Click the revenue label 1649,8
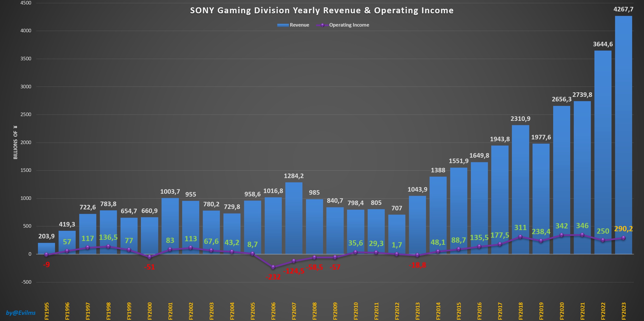644x321 pixels. coord(479,156)
